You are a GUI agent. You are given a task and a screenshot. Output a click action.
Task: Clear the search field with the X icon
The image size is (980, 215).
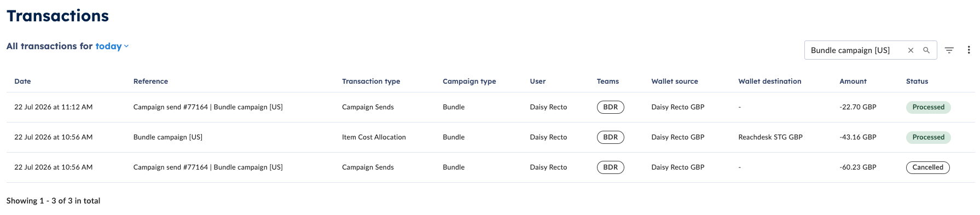click(911, 50)
